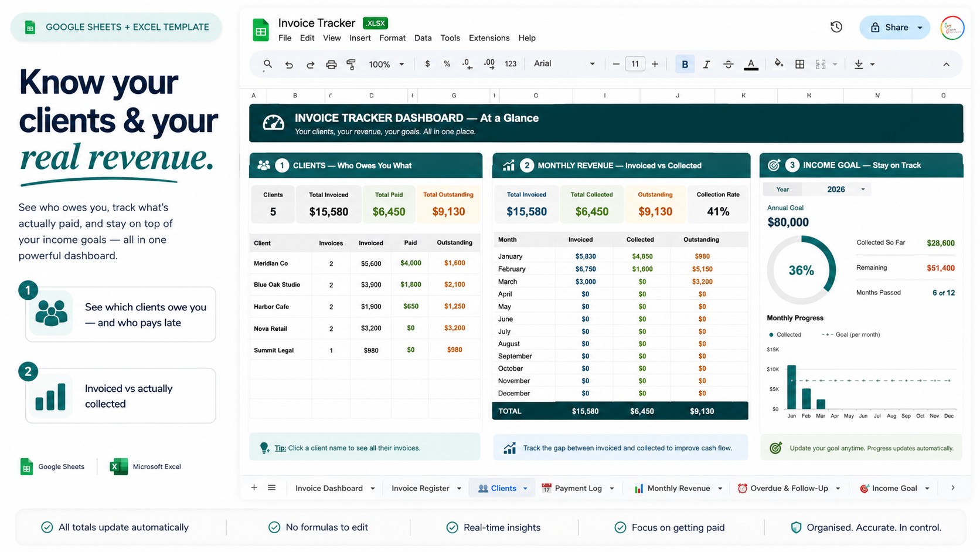Open the Insert menu
Screen dimensions: 980x552
coord(360,38)
